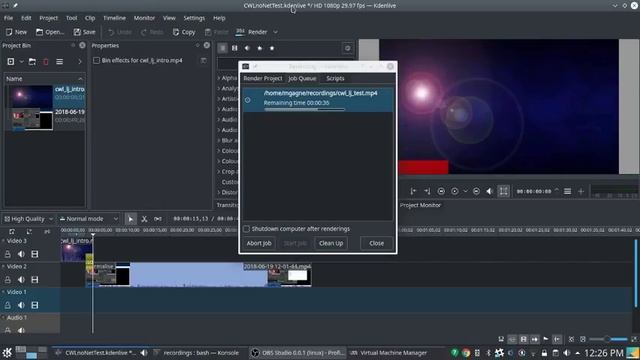This screenshot has width=640, height=360.
Task: Show favorite effects star icon
Action: [x=272, y=48]
